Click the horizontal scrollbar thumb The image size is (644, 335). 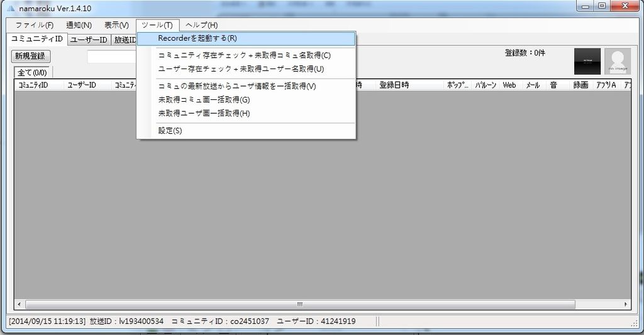[300, 305]
